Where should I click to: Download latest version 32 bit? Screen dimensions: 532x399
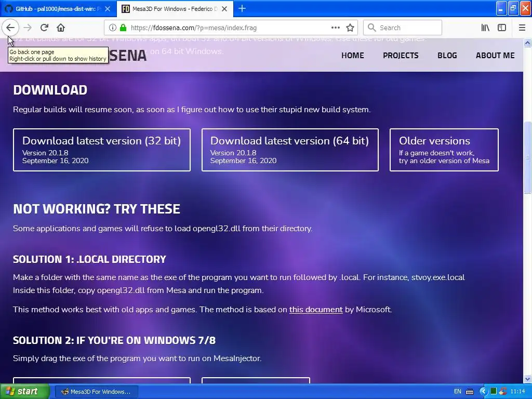tap(102, 150)
